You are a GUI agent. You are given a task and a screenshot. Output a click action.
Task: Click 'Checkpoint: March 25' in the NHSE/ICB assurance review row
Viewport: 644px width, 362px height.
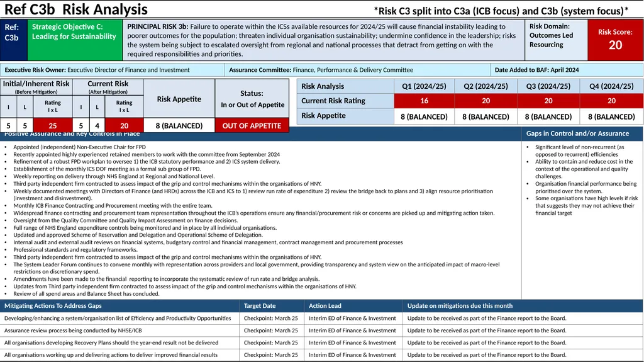[271, 331]
